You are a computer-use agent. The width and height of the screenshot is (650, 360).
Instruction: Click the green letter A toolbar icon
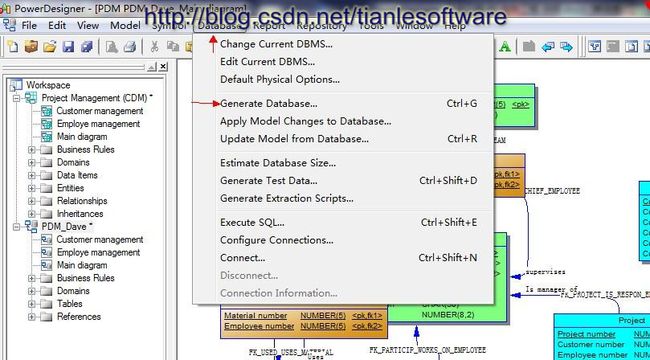(x=504, y=46)
